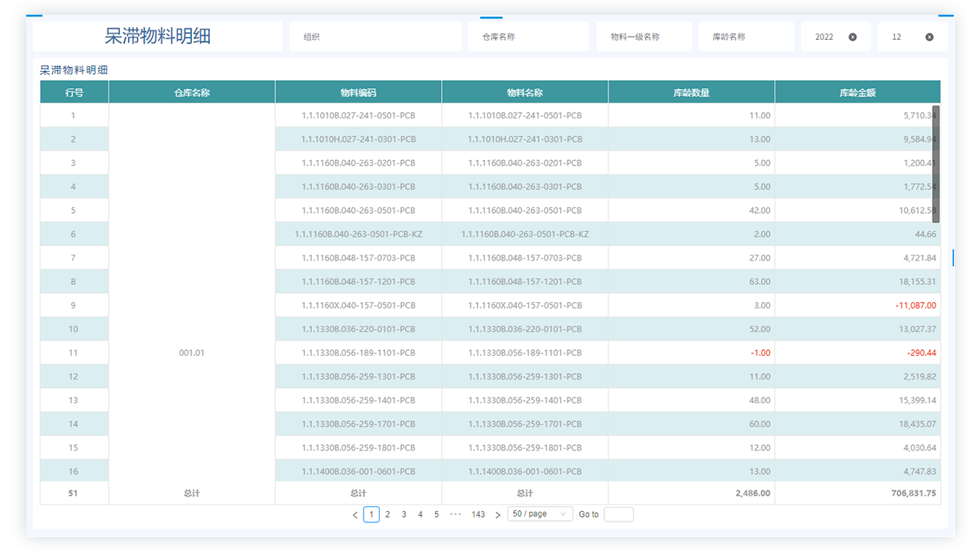Expand the 库龄名称 filter
The width and height of the screenshot is (980, 551).
(746, 37)
